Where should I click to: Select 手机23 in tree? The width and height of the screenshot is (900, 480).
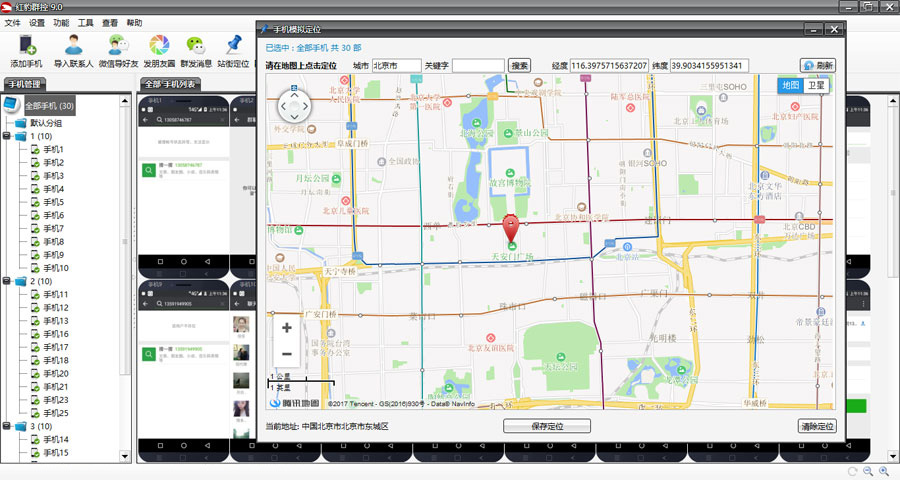56,400
